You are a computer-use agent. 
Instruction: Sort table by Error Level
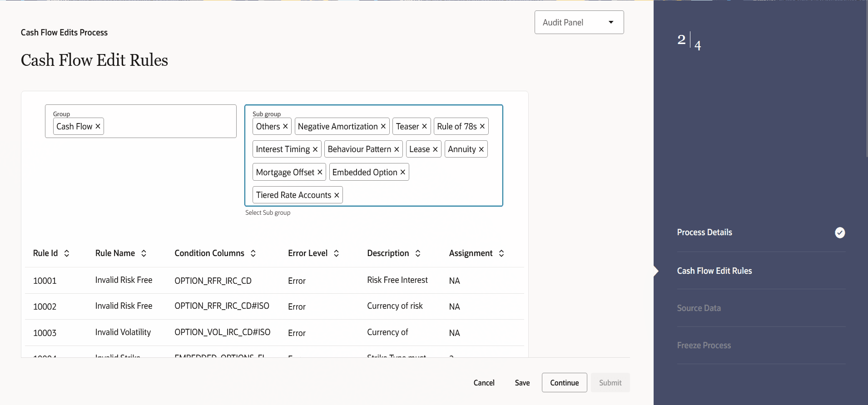click(x=337, y=253)
